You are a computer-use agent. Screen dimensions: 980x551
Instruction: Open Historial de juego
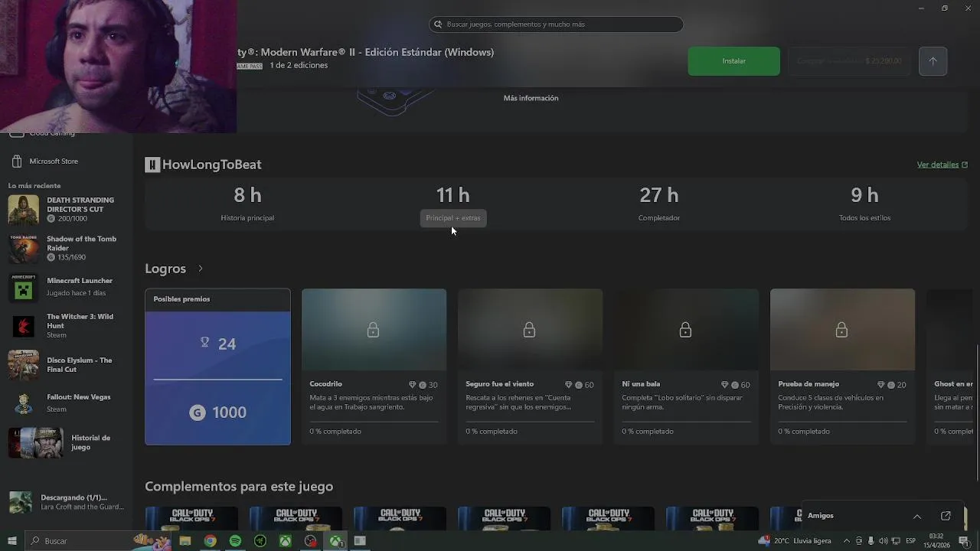coord(66,442)
